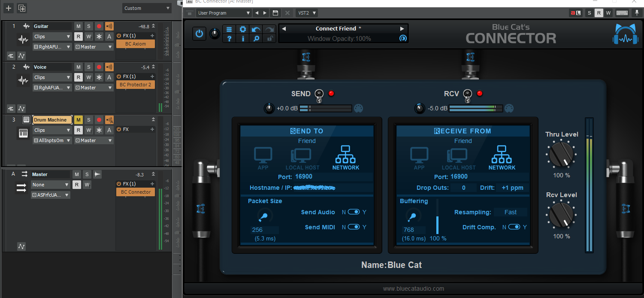The image size is (644, 298).
Task: Open the www.bluecataudio.com link
Action: (x=413, y=289)
